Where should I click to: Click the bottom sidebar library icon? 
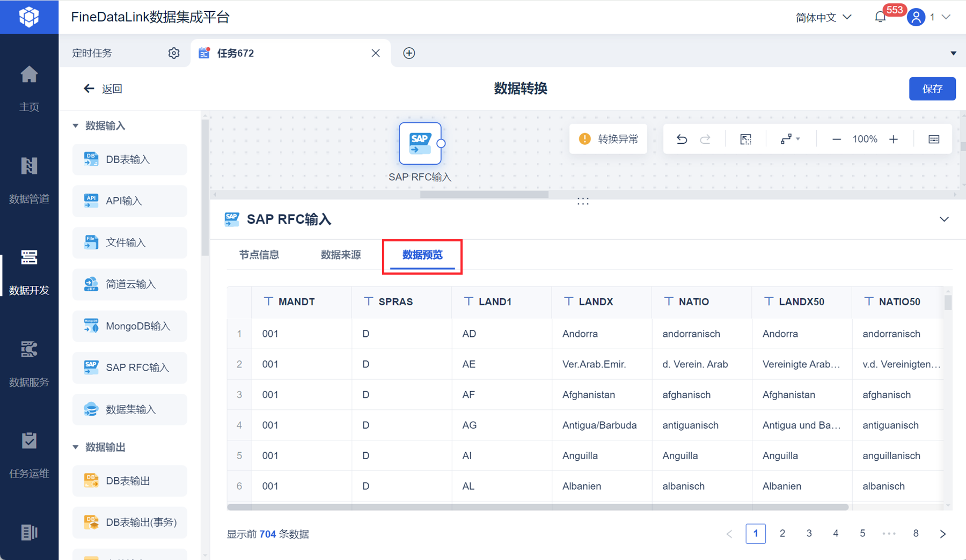coord(29,532)
